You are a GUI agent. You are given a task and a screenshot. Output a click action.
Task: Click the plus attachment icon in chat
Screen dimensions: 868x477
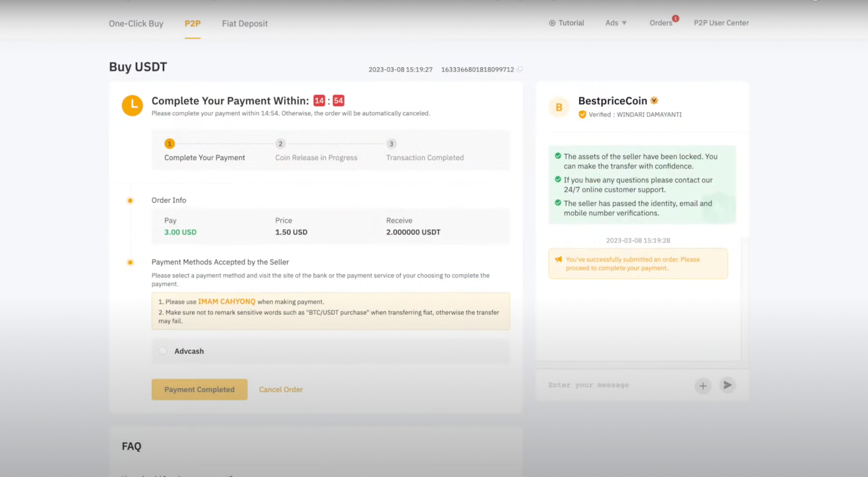click(x=703, y=385)
